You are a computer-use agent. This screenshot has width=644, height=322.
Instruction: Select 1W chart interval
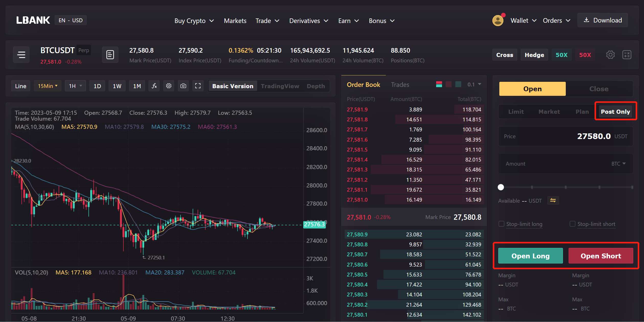click(117, 86)
